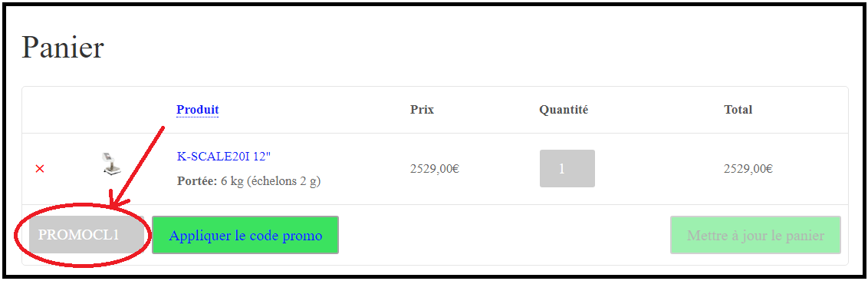Open the scale product thumbnail image
The image size is (868, 281).
112,164
